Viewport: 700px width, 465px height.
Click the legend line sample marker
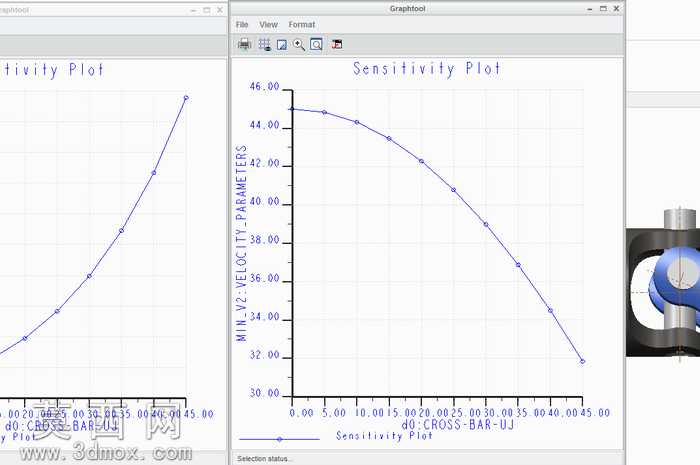click(x=279, y=439)
